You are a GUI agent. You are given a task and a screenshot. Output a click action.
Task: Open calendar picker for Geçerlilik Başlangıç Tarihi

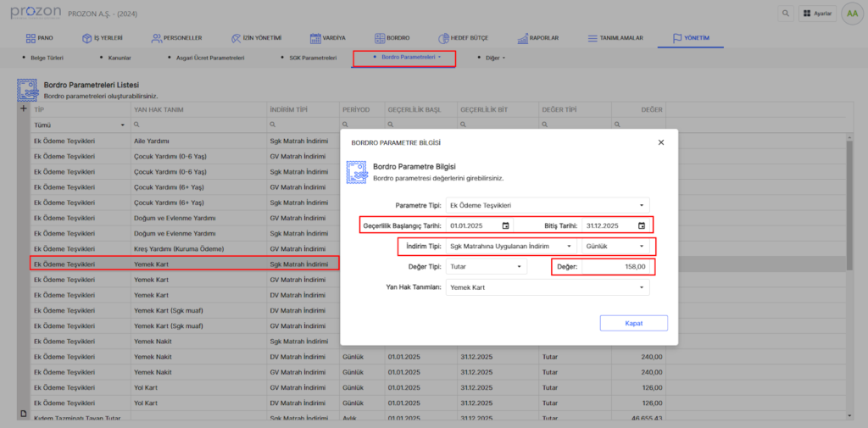click(x=506, y=225)
